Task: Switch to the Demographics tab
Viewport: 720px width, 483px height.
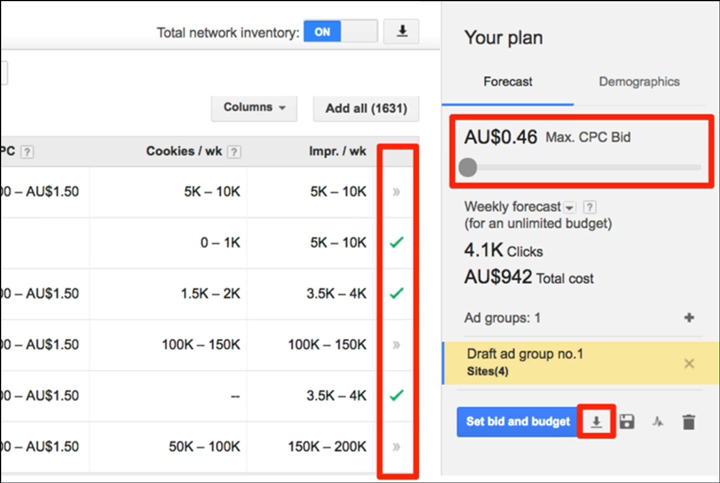Action: 639,82
